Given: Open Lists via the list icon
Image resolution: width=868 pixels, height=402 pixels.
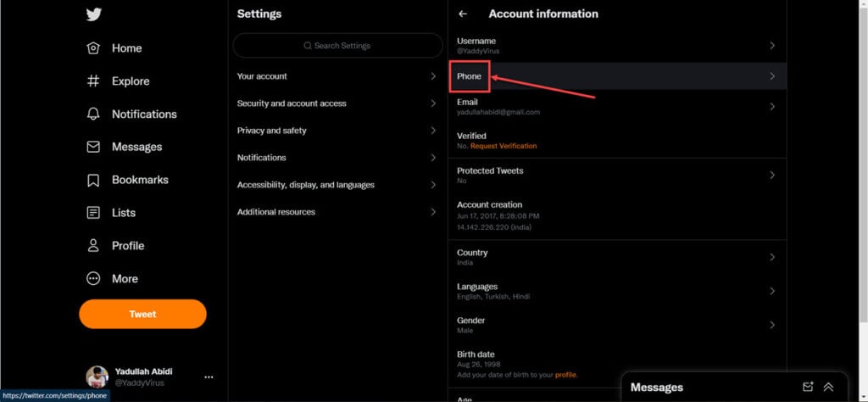Looking at the screenshot, I should 93,213.
